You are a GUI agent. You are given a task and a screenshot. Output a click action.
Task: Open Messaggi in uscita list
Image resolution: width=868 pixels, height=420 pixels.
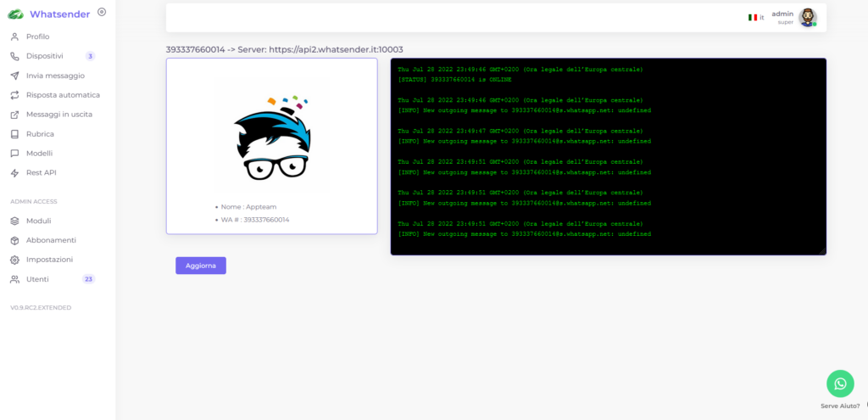pos(58,115)
